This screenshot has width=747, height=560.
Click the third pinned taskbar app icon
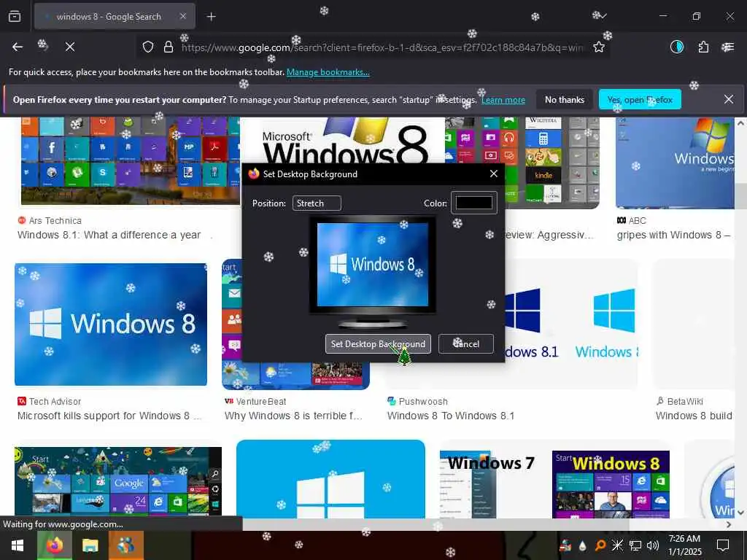pyautogui.click(x=125, y=545)
